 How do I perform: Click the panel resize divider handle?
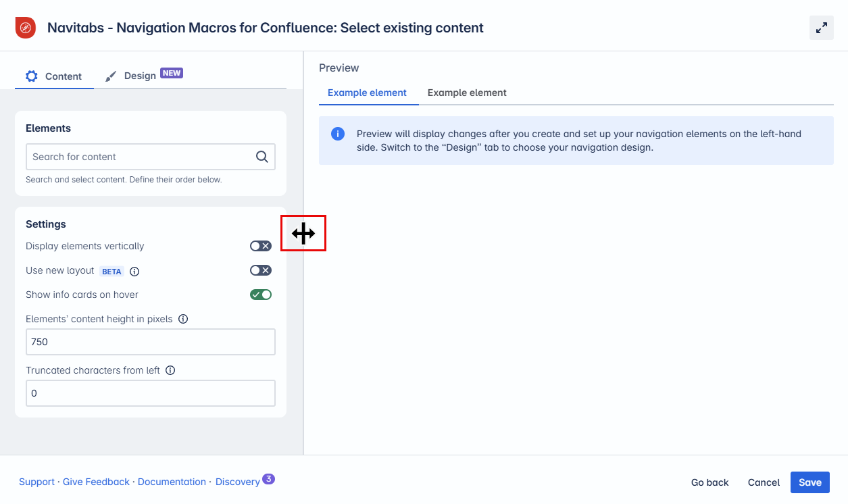(303, 234)
